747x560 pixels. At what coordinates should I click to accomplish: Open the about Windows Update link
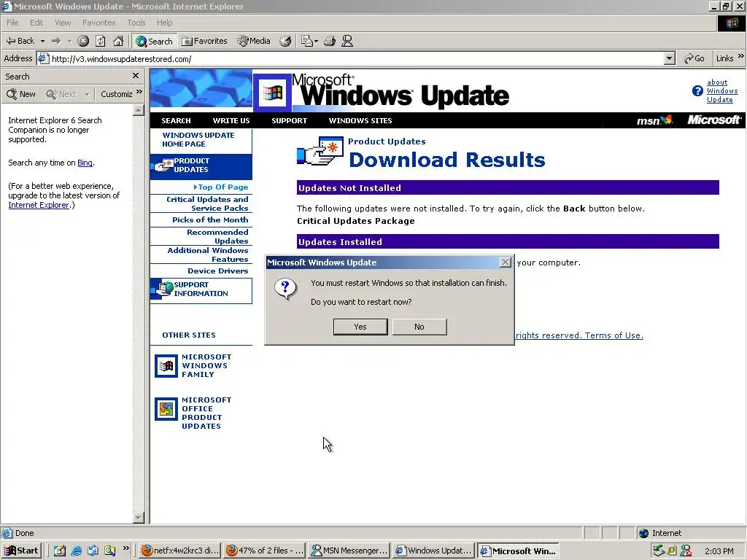click(721, 90)
